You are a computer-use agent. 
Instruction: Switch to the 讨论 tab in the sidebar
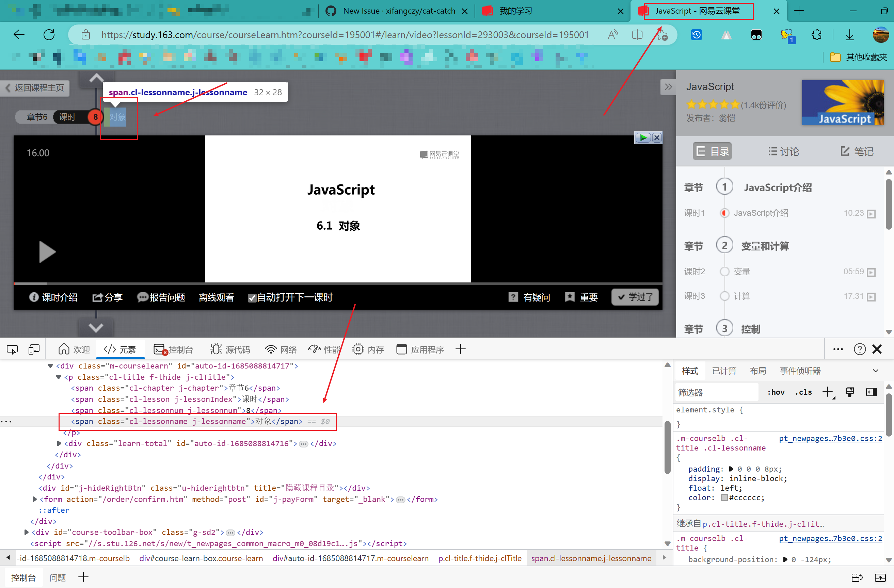click(784, 151)
